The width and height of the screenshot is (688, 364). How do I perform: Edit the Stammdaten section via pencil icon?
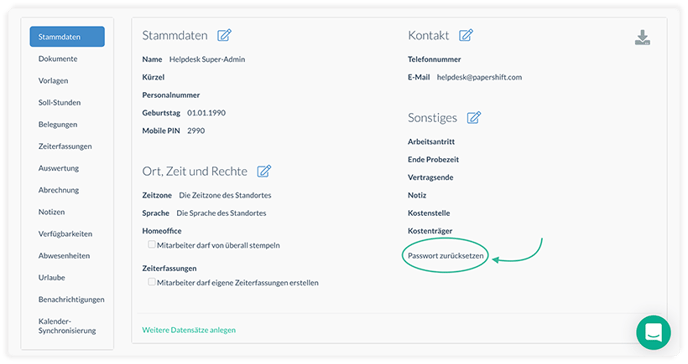tap(224, 35)
